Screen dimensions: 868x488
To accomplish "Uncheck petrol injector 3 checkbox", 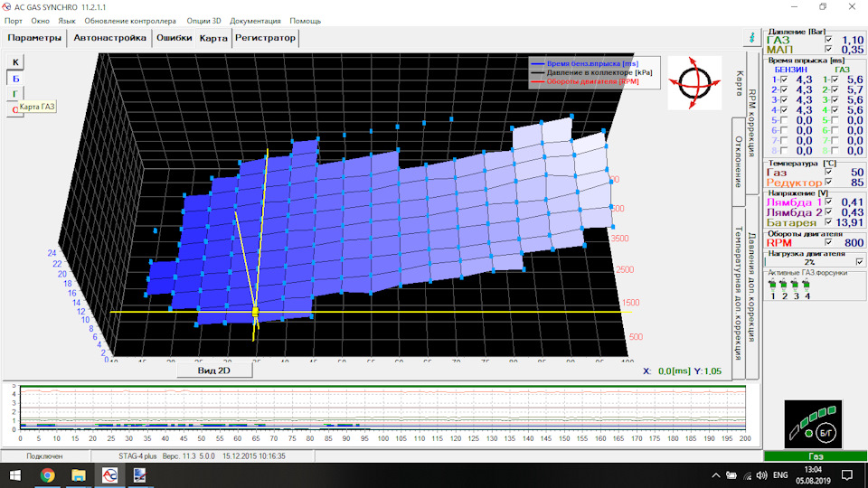I will pyautogui.click(x=784, y=100).
